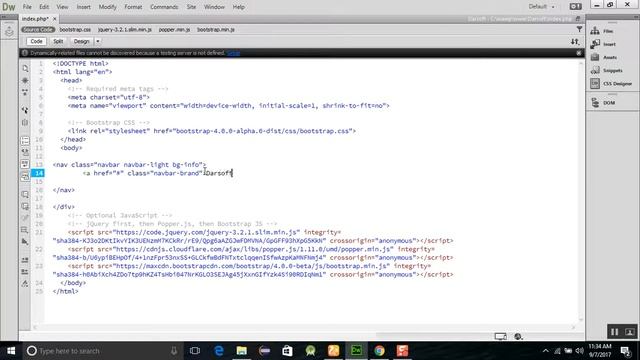Viewport: 640px width, 360px height.
Task: Click the File transfer up/down arrows icon
Action: [x=575, y=42]
